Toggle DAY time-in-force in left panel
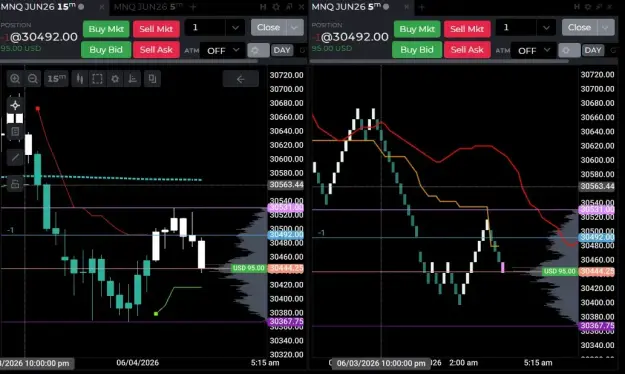Image resolution: width=625 pixels, height=374 pixels. (282, 50)
